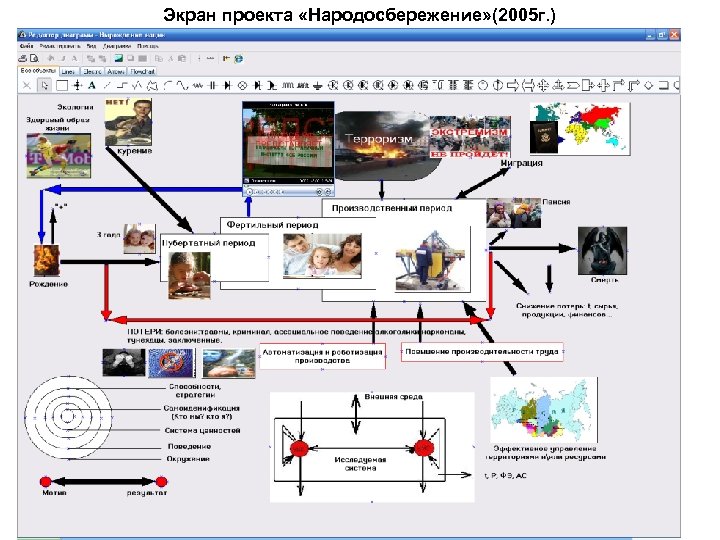
Task: Select the pentagon tag arrow shape
Action: [x=573, y=85]
